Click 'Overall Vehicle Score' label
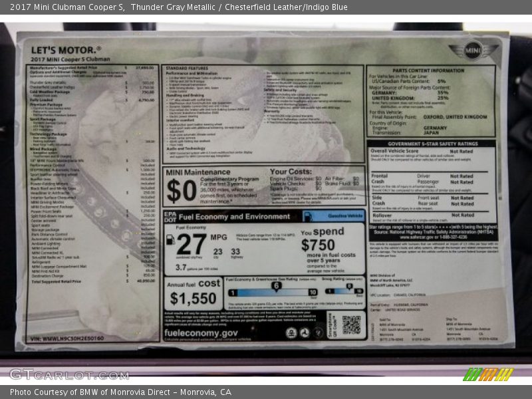The height and width of the screenshot is (399, 532). point(394,151)
